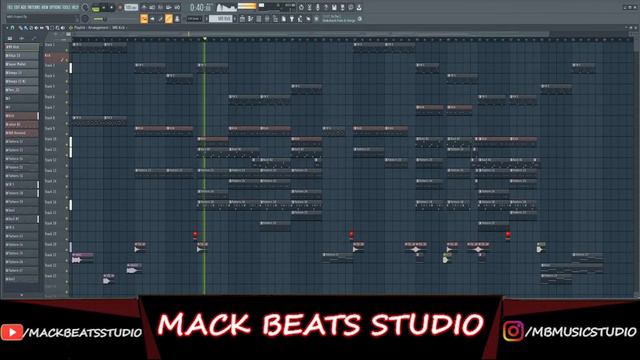Viewport: 640px width, 360px height.
Task: Toggle pattern/song mode switch
Action: [x=95, y=8]
